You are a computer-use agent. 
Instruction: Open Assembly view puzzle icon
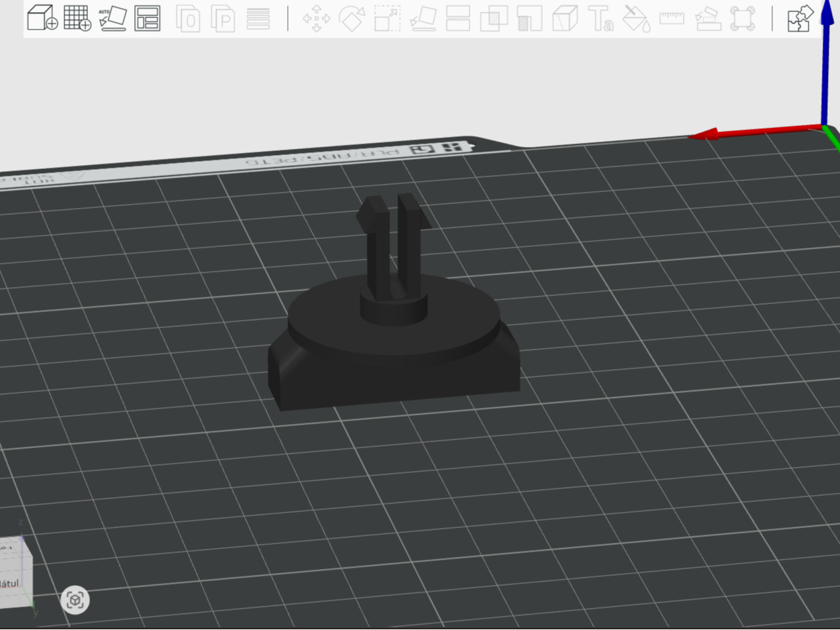pyautogui.click(x=800, y=18)
